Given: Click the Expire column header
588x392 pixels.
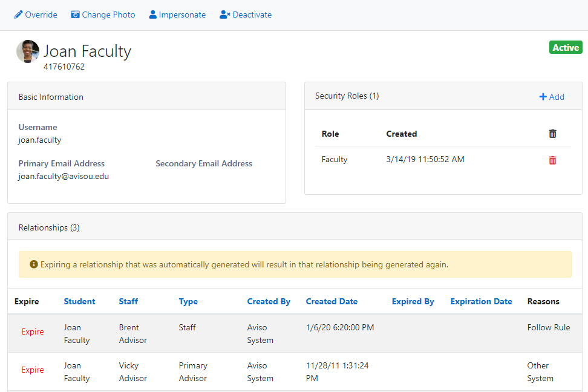Looking at the screenshot, I should 27,302.
